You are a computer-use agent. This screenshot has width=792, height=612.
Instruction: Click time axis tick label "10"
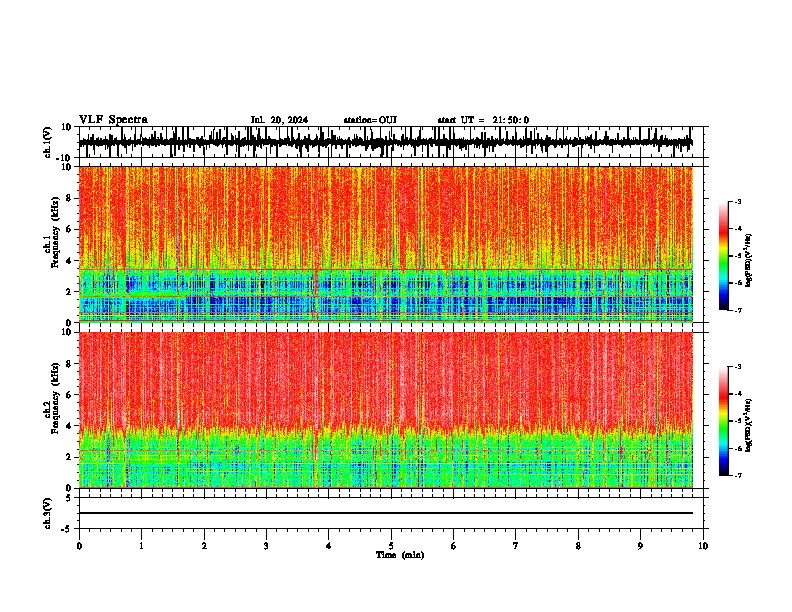[703, 545]
